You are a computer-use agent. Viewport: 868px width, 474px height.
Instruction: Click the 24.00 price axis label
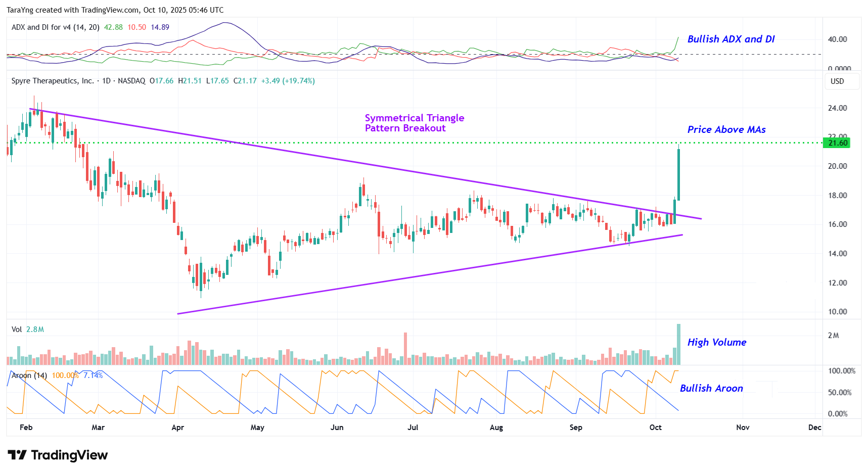tap(837, 108)
